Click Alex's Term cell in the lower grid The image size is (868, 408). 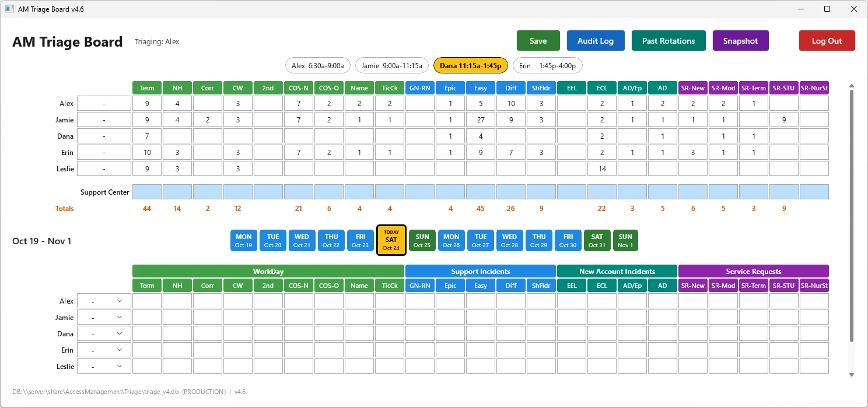pyautogui.click(x=147, y=301)
